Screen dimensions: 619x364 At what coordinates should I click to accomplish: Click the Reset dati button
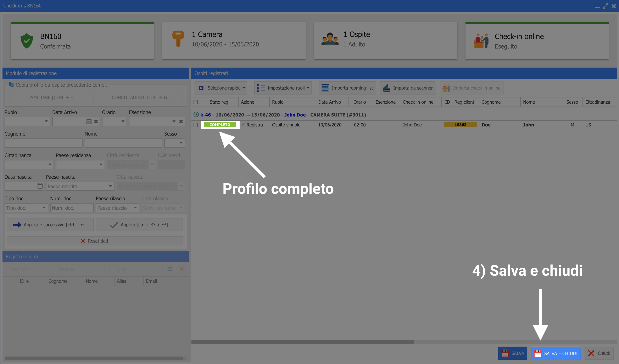(95, 241)
